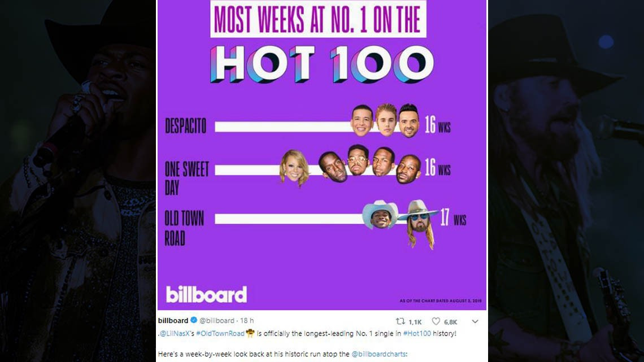The image size is (644, 362).
Task: Open the tweet options caret menu
Action: click(475, 321)
